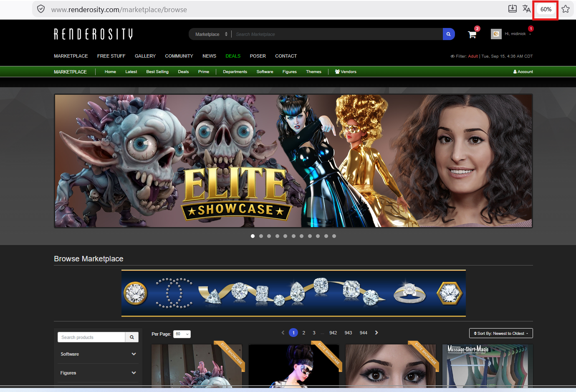Screen dimensions: 576x392
Task: Click the red notification badge by username
Action: tap(531, 29)
